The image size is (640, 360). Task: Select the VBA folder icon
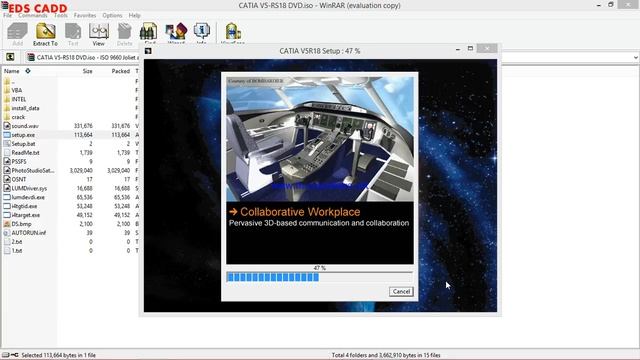[7, 90]
